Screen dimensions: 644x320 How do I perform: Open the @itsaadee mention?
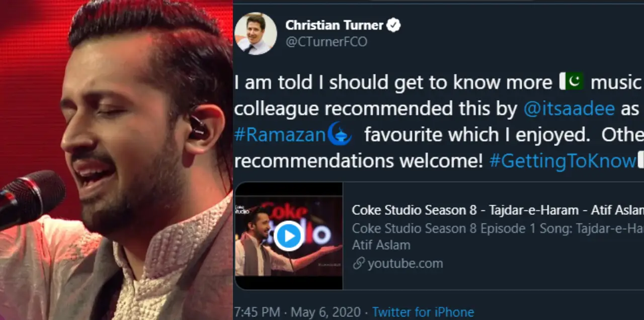(x=569, y=108)
